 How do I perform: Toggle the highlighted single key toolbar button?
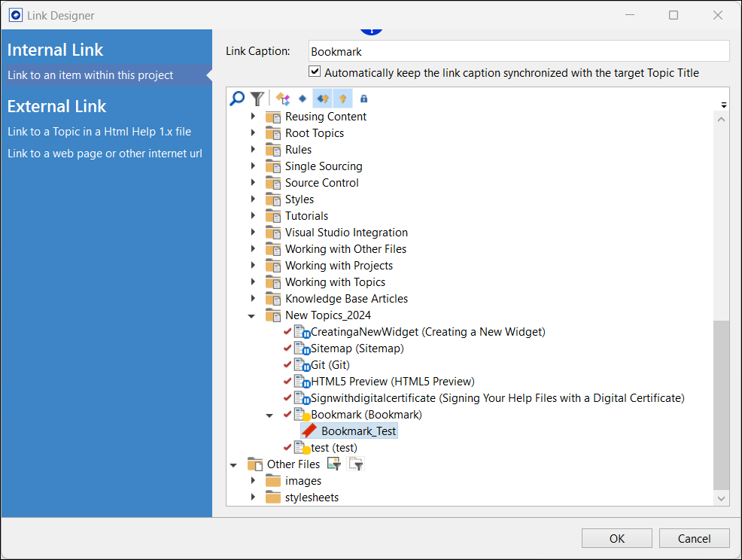click(342, 98)
